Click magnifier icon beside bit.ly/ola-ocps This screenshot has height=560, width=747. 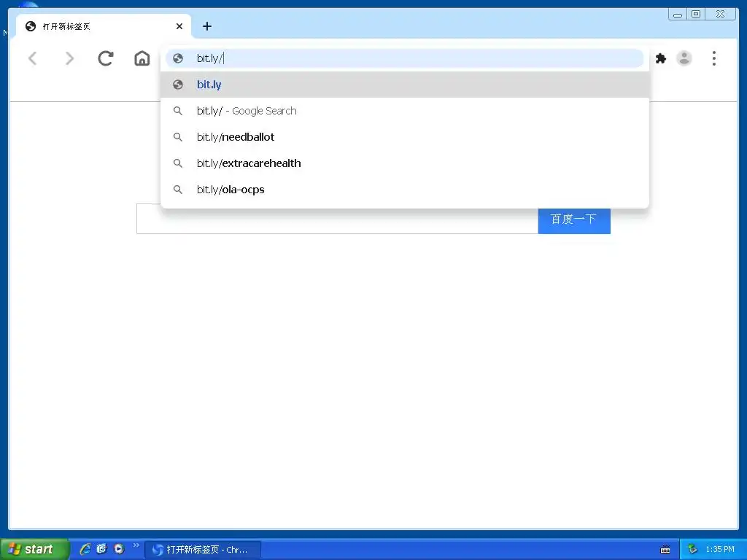178,190
